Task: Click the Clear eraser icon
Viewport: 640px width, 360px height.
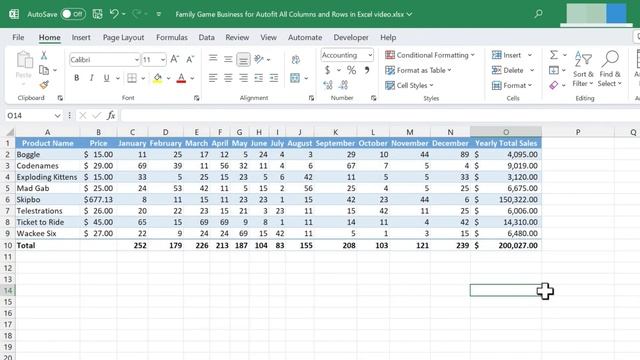Action: [x=553, y=85]
